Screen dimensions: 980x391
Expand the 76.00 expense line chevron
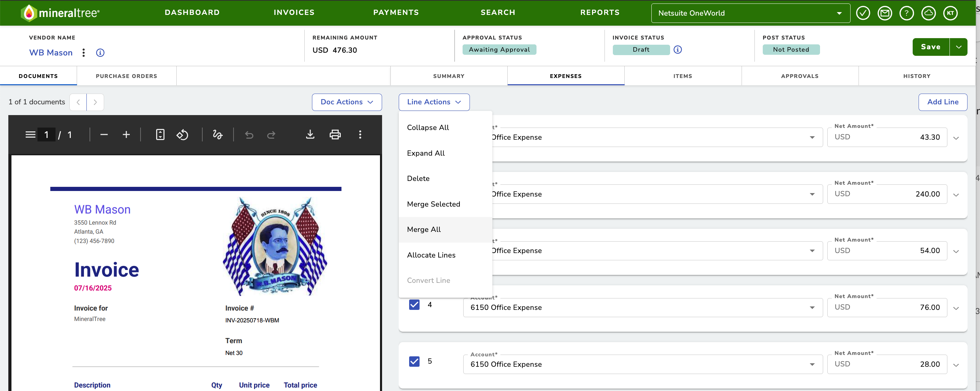tap(956, 308)
